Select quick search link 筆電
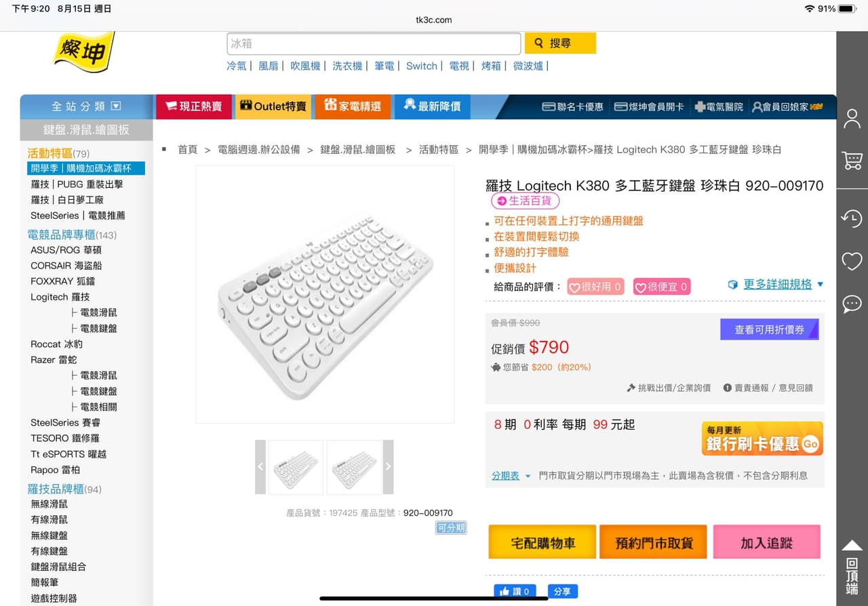Image resolution: width=868 pixels, height=606 pixels. [x=384, y=66]
